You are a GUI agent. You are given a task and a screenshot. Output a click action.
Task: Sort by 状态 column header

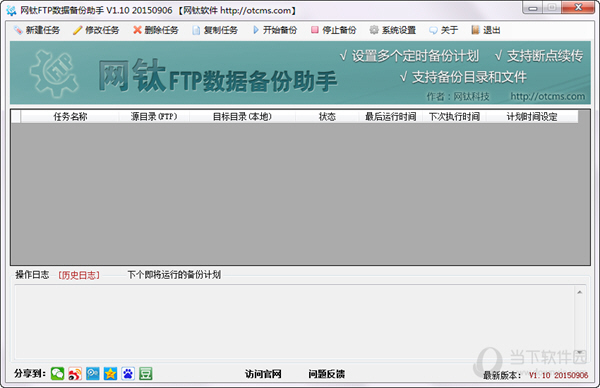click(x=327, y=117)
